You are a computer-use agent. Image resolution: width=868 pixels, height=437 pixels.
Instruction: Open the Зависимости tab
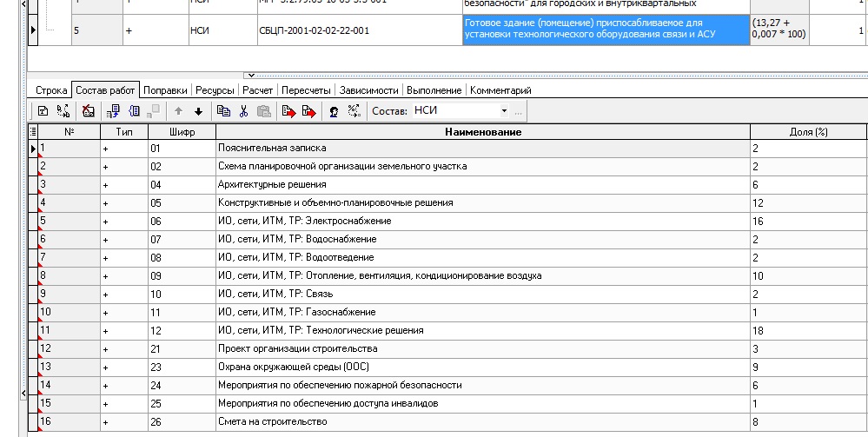point(368,90)
